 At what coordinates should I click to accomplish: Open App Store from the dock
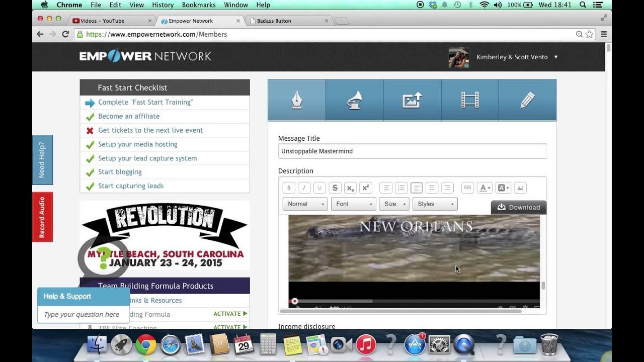pos(415,345)
